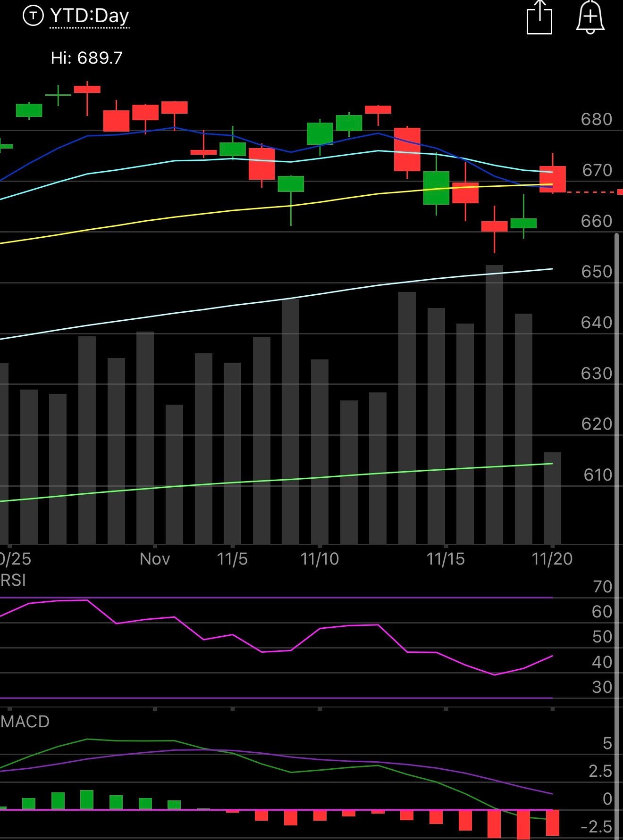The image size is (623, 840).
Task: Tap MACD 0 scale label
Action: 607,799
